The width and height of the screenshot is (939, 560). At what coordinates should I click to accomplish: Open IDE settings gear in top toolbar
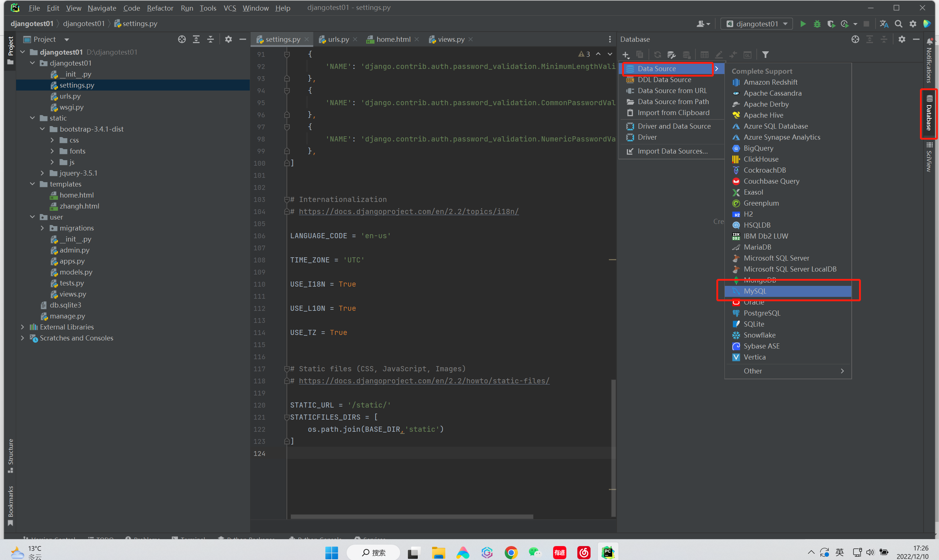click(913, 24)
